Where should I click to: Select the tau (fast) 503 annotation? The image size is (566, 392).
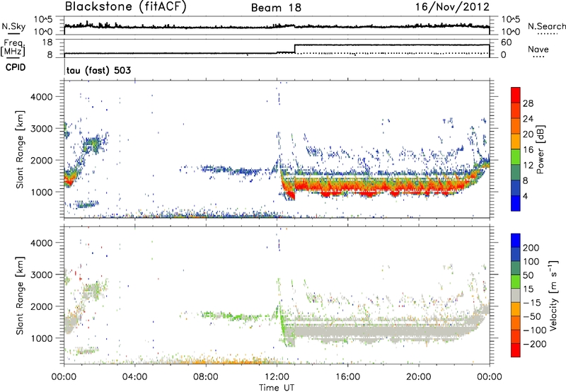(98, 70)
